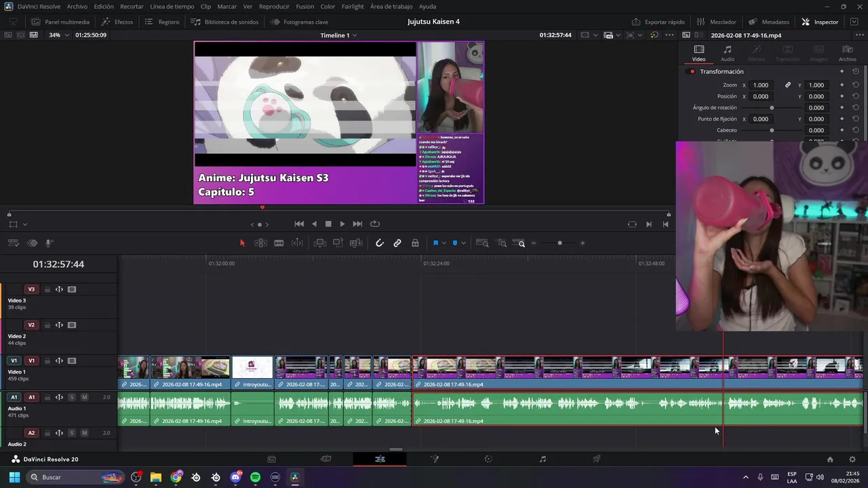Disable the Video 1 track filmstrip icon

pos(72,361)
